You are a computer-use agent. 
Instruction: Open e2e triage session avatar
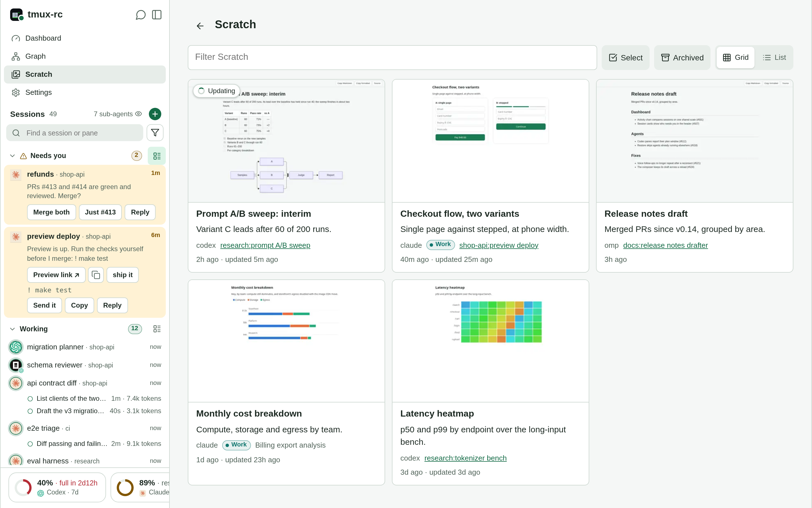pos(16,428)
